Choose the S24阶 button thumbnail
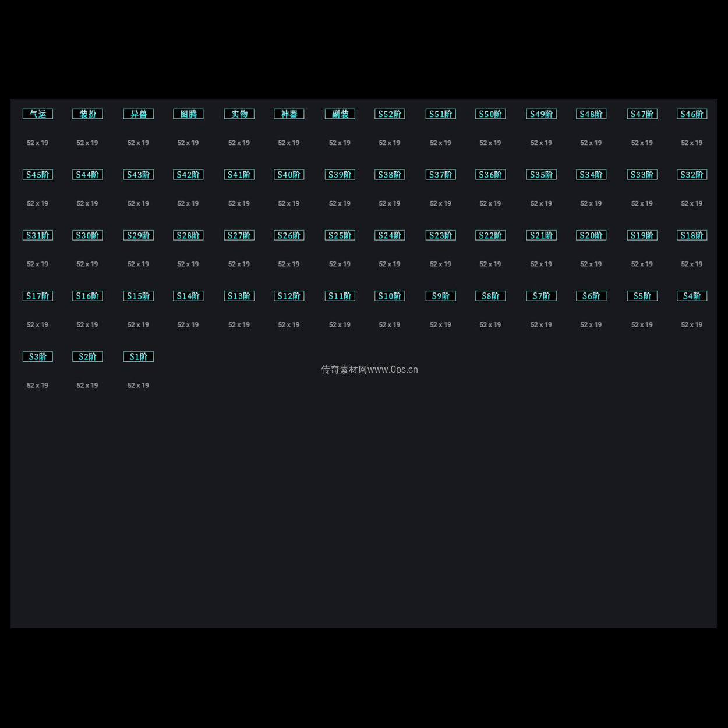Screen dimensions: 728x728 390,235
